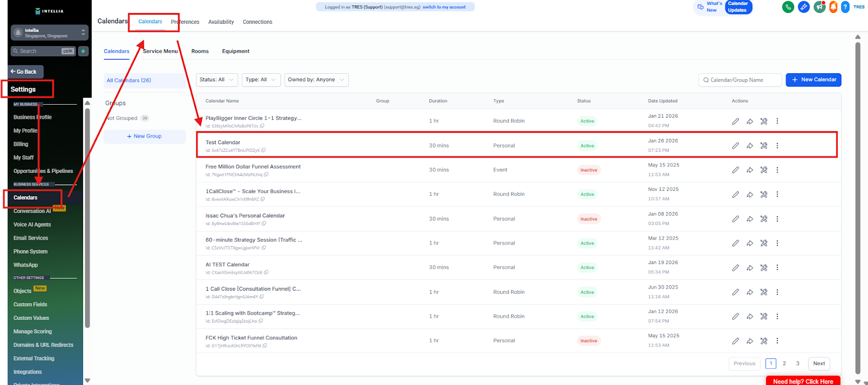
Task: Open the Rooms tab
Action: (200, 52)
